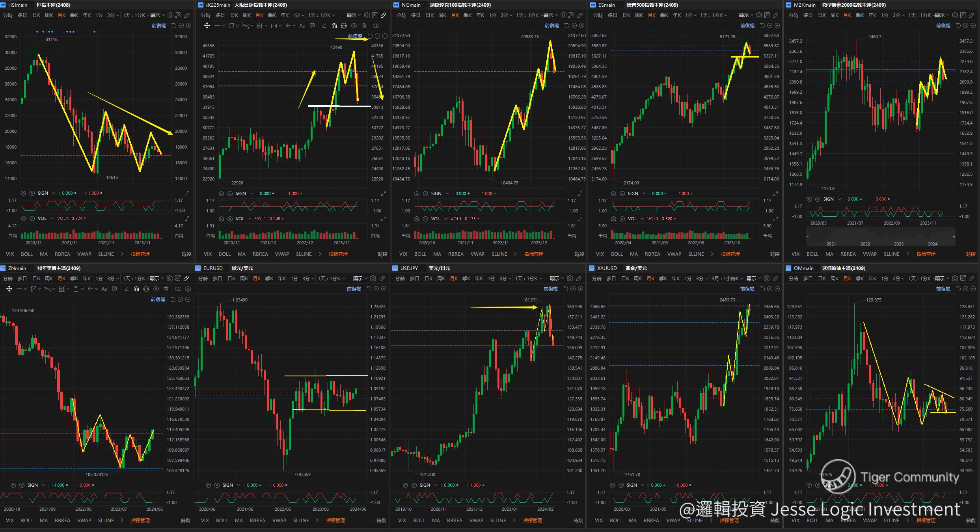The image size is (980, 532).
Task: Activate the magnet snap icon in JK225main toolbar
Action: (334, 26)
